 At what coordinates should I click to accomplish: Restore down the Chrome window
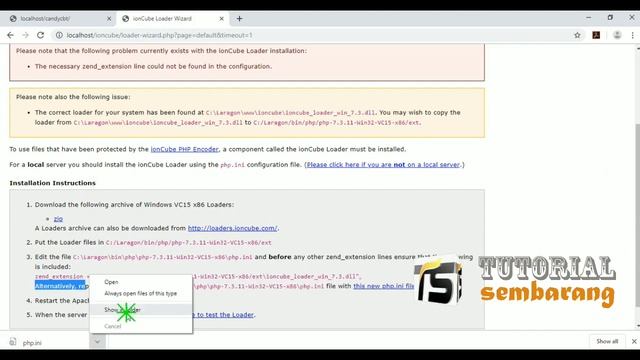coord(610,18)
